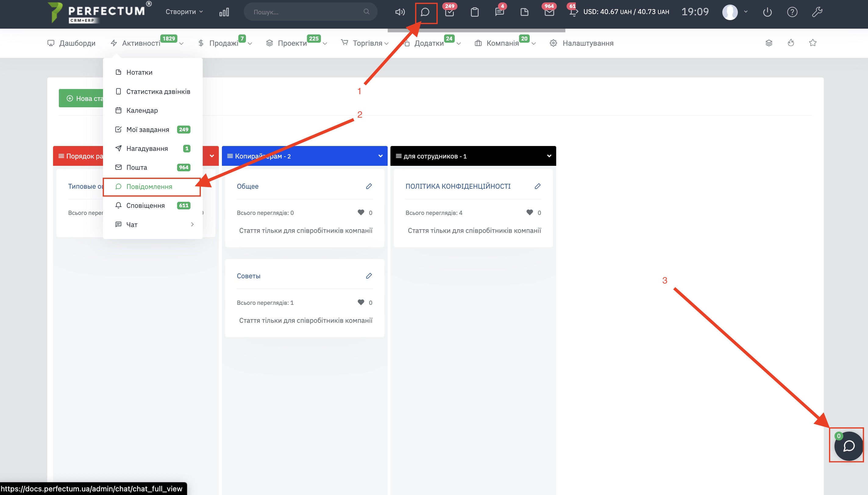Click the Налаштування navigation item
Viewport: 868px width, 495px height.
click(x=588, y=43)
